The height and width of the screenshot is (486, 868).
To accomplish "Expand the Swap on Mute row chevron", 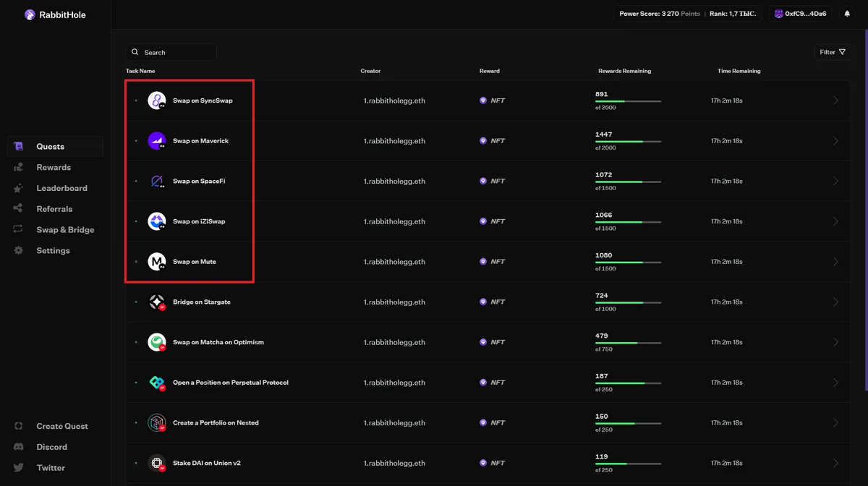I will pyautogui.click(x=836, y=262).
